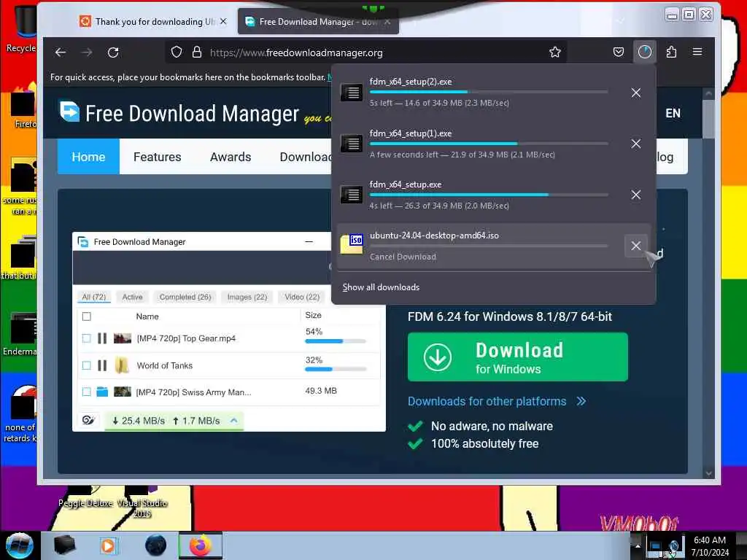Tick the Top Gear.mp4 row checkbox
The width and height of the screenshot is (747, 560).
(x=87, y=338)
